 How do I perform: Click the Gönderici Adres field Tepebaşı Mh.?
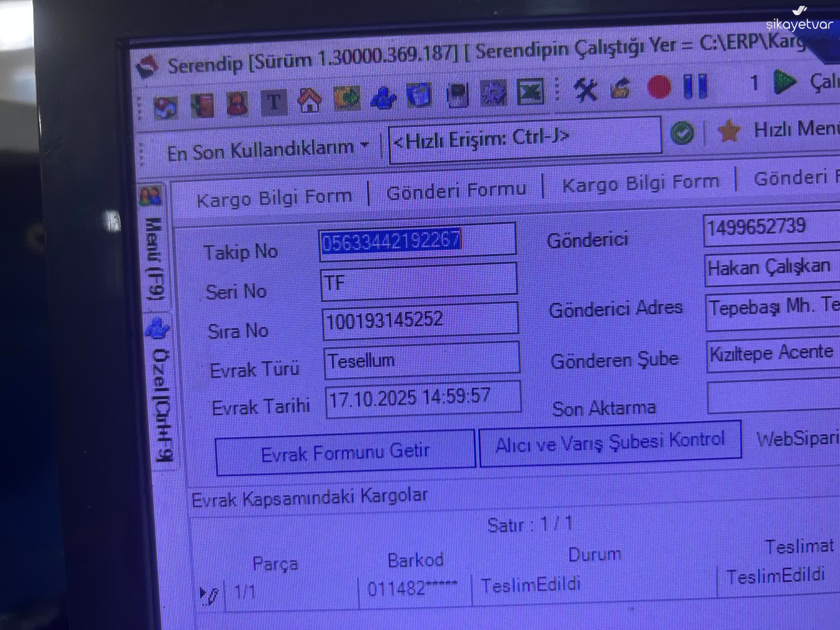click(773, 312)
